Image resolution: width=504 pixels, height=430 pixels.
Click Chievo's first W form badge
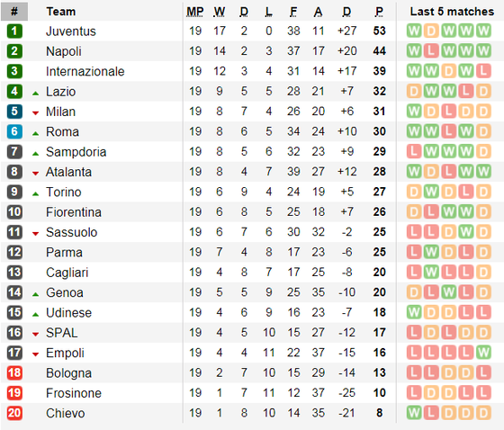[x=414, y=413]
